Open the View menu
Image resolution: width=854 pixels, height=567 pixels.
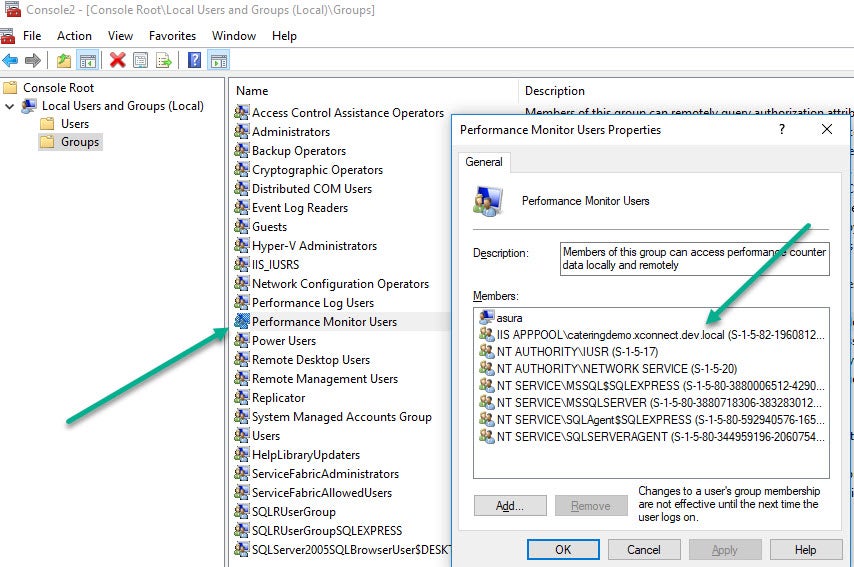pyautogui.click(x=120, y=36)
